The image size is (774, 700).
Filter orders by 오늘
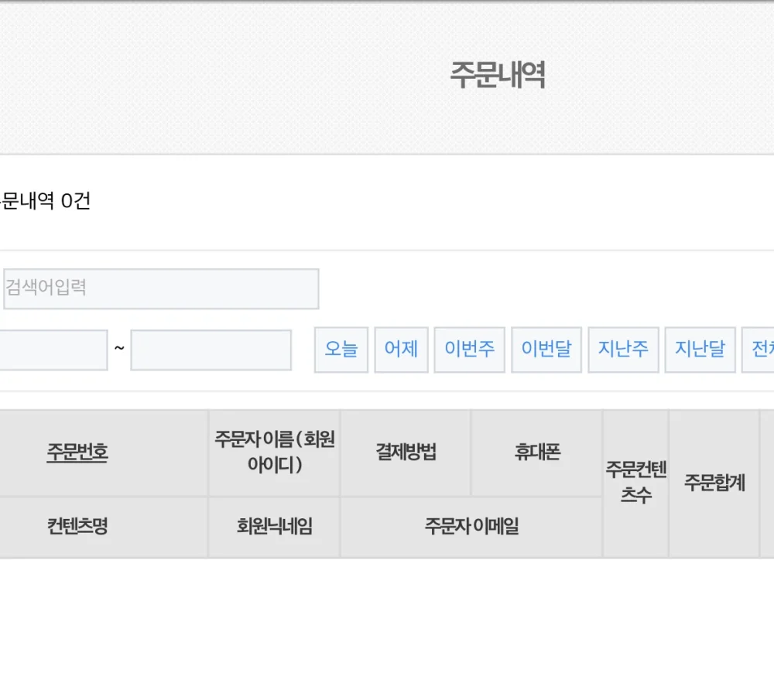tap(341, 350)
